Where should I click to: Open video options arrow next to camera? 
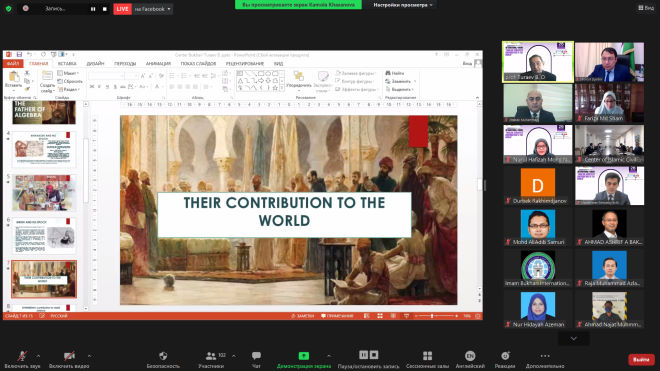(x=89, y=356)
